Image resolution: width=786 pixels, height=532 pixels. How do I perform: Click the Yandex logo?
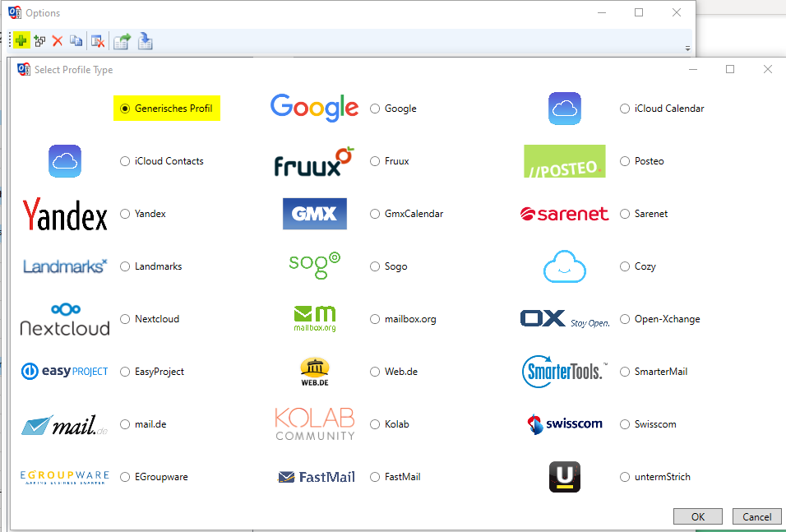tap(65, 215)
